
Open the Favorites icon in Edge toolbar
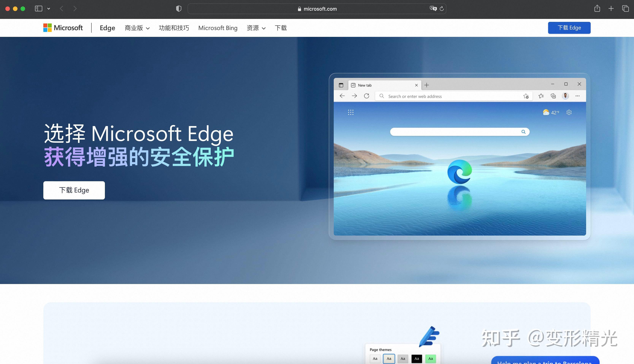[x=541, y=96]
